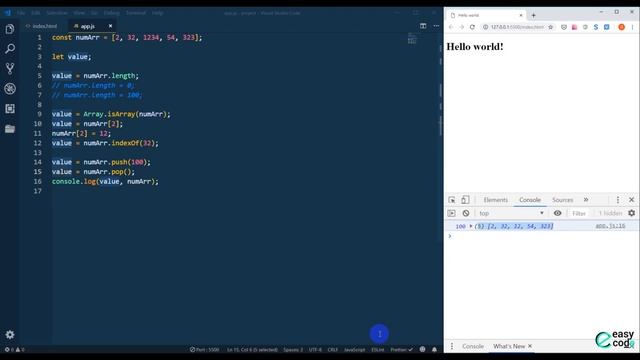Toggle the console sidebar
The image size is (640, 360).
tap(451, 213)
